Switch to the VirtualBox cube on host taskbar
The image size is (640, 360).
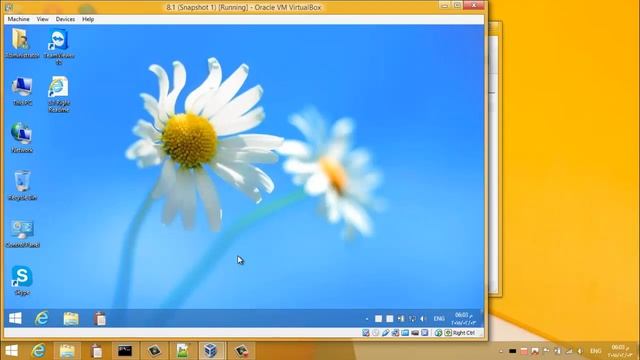pos(211,351)
